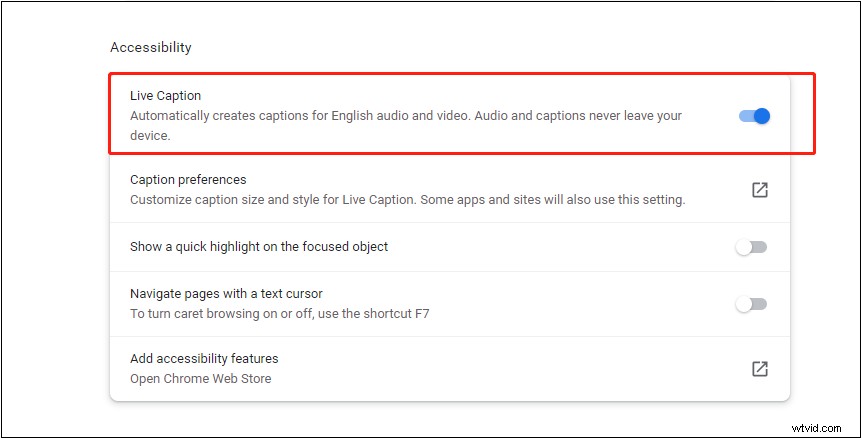Select the Caption preferences title
862x438 pixels.
click(x=188, y=180)
